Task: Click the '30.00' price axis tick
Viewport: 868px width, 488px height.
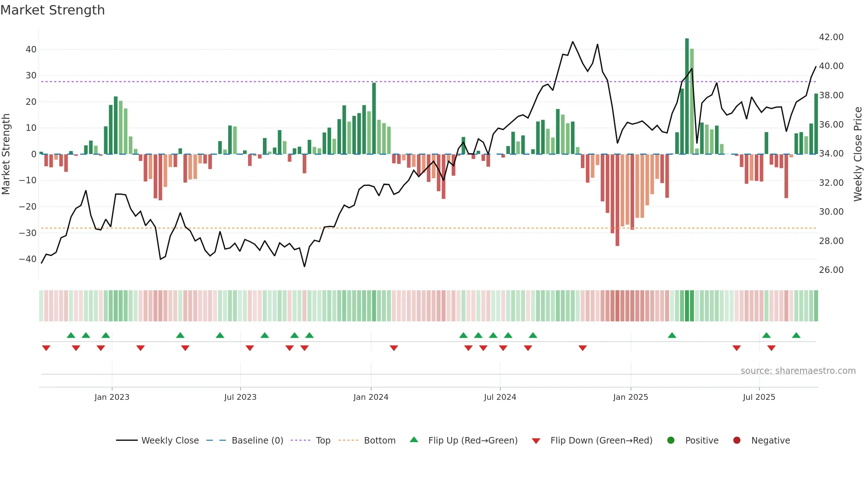Action: coord(831,211)
